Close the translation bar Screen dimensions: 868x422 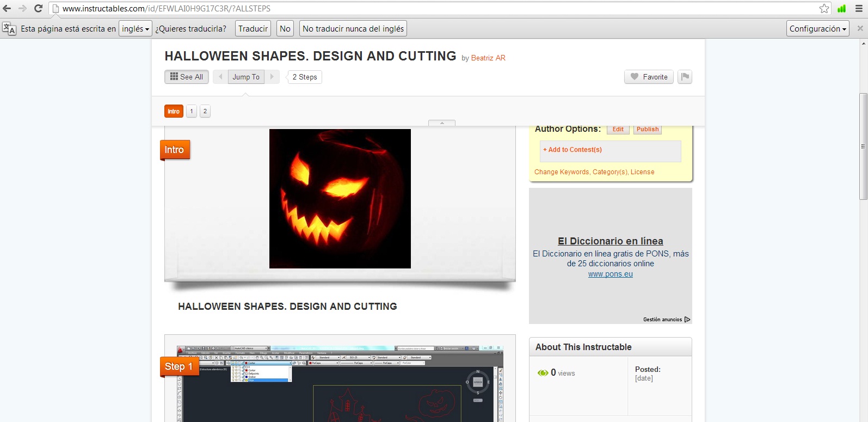(860, 28)
